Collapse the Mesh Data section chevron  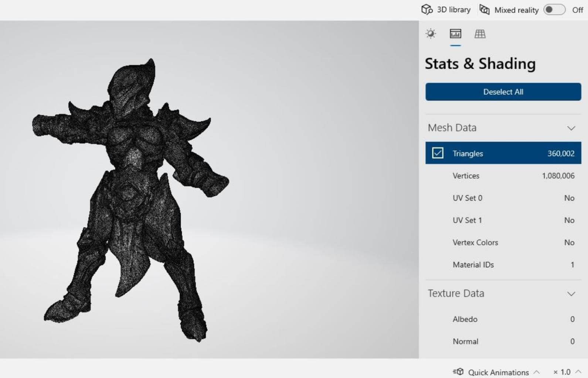tap(571, 128)
